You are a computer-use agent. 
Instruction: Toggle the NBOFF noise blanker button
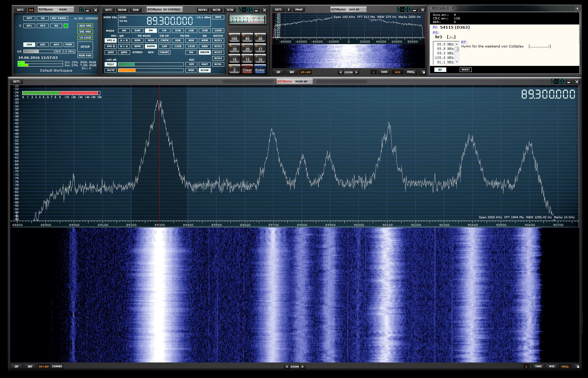[205, 52]
